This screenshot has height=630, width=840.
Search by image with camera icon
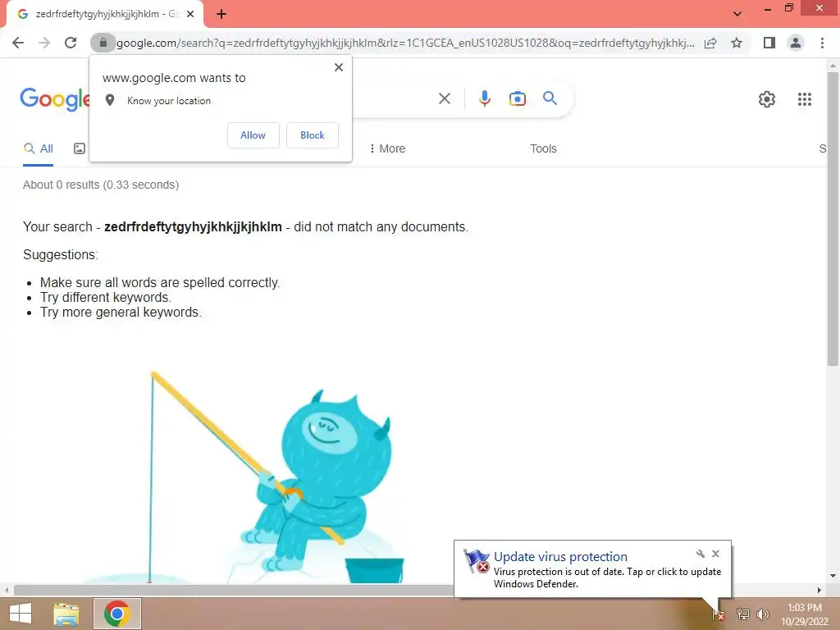(x=518, y=98)
